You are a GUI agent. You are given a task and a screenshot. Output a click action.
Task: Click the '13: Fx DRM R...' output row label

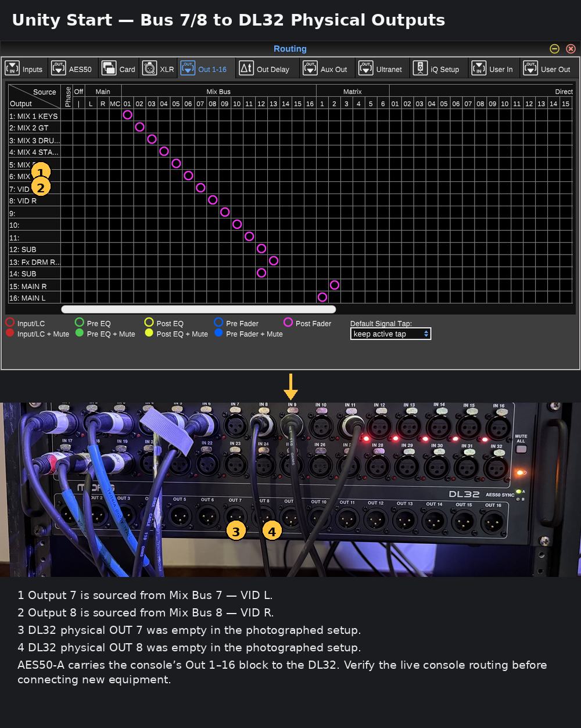click(x=34, y=261)
